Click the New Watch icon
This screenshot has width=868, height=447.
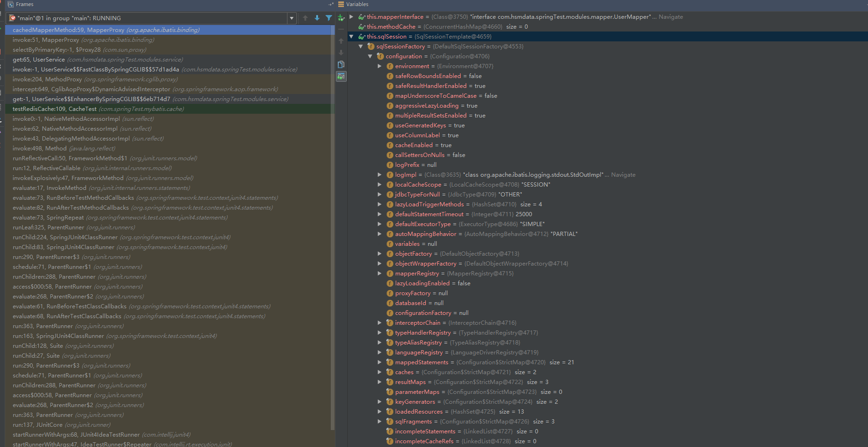point(341,18)
